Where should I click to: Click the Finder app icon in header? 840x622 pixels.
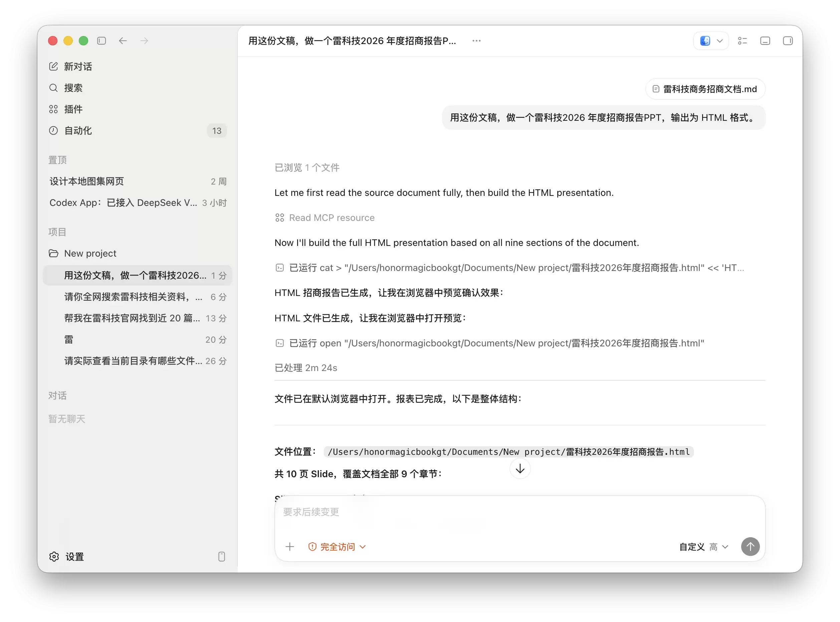pos(705,41)
